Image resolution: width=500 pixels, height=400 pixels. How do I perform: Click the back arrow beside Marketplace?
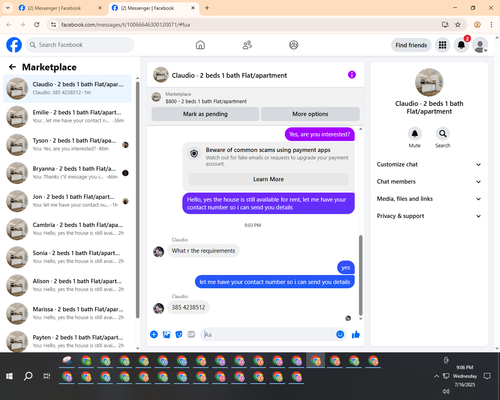[x=12, y=67]
